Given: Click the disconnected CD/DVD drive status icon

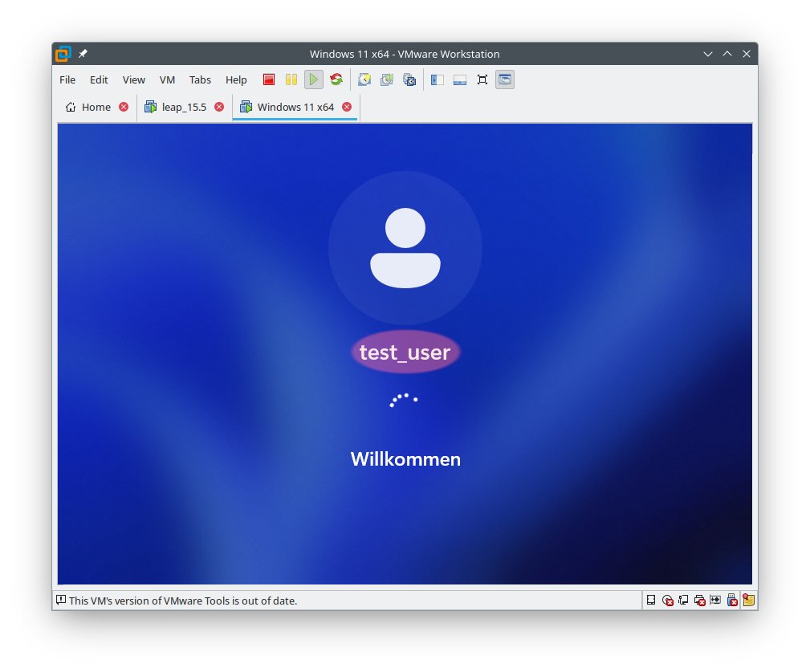Looking at the screenshot, I should click(x=667, y=601).
